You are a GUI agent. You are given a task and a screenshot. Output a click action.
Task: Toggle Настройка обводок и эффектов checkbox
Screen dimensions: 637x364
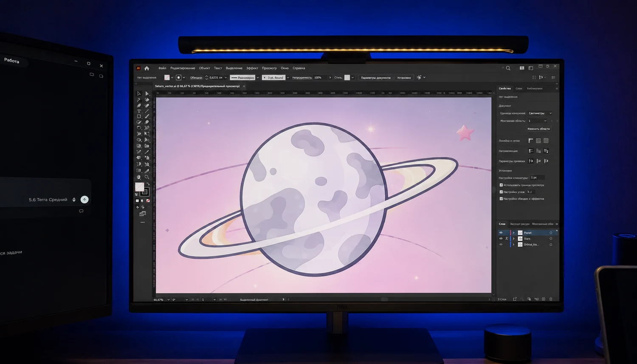tap(501, 199)
